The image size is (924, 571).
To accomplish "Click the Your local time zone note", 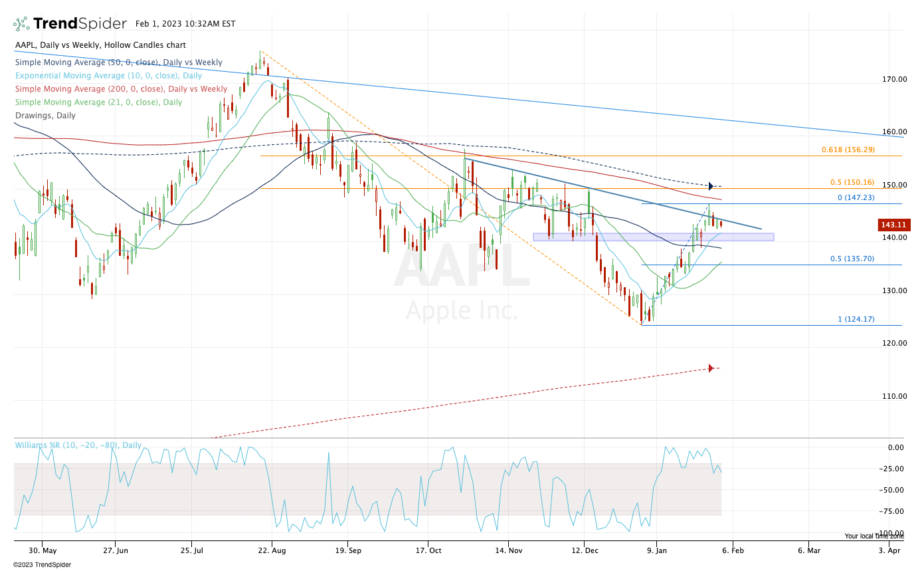I will tap(874, 536).
